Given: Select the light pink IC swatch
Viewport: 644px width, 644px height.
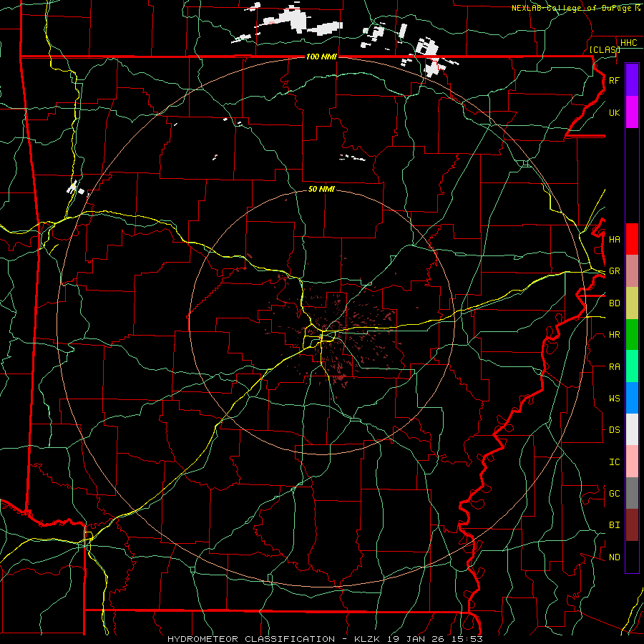Looking at the screenshot, I should coord(632,462).
